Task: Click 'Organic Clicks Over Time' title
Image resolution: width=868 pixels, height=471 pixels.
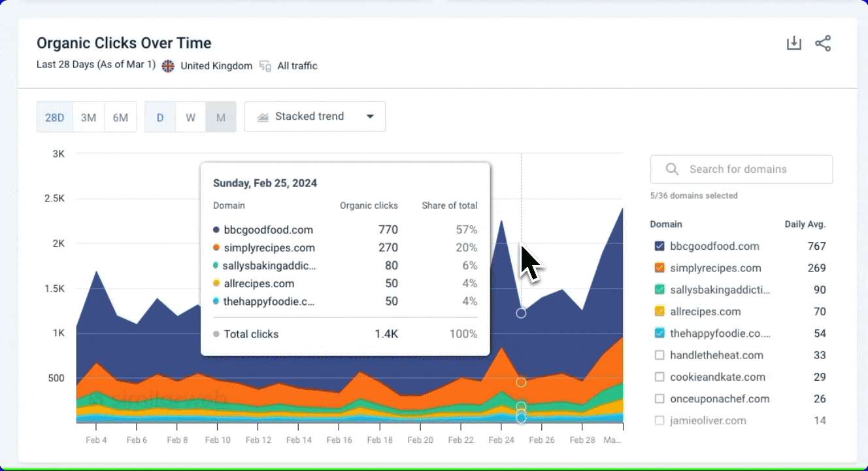Action: point(124,43)
